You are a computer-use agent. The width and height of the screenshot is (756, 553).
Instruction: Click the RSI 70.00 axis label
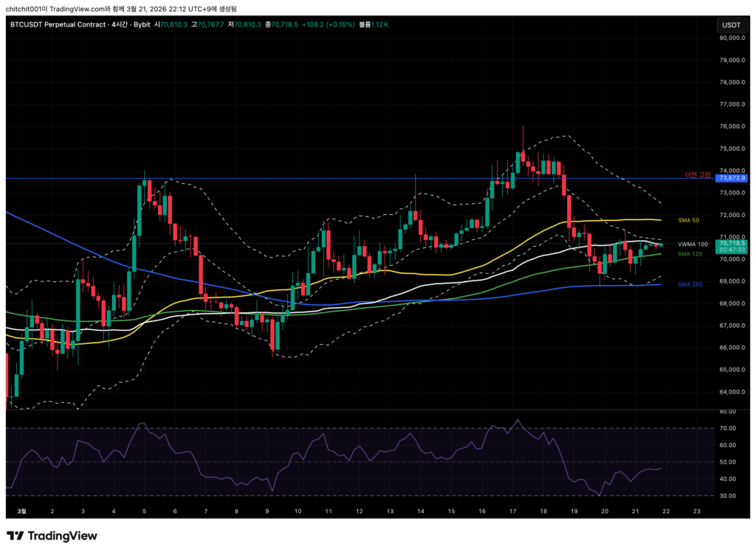(728, 428)
